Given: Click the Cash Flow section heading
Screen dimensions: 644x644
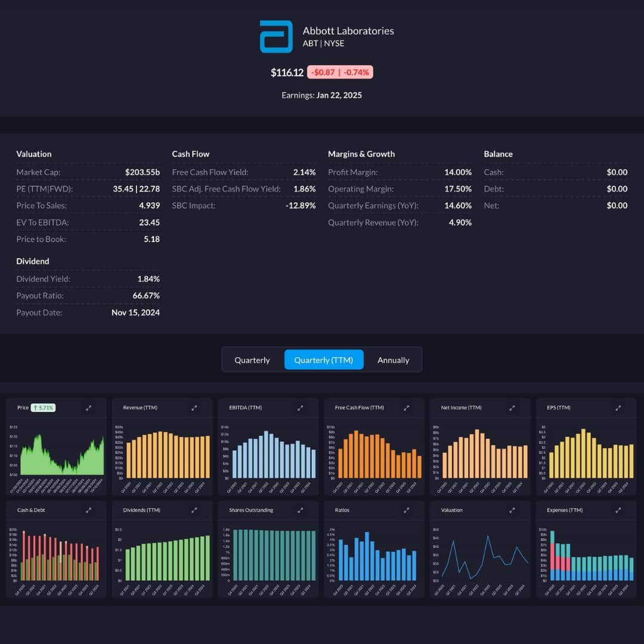Looking at the screenshot, I should (191, 154).
